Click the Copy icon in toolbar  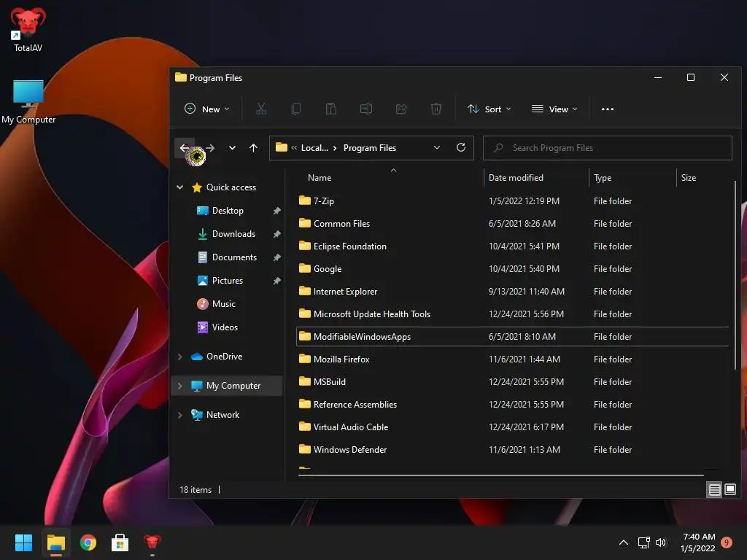coord(296,109)
